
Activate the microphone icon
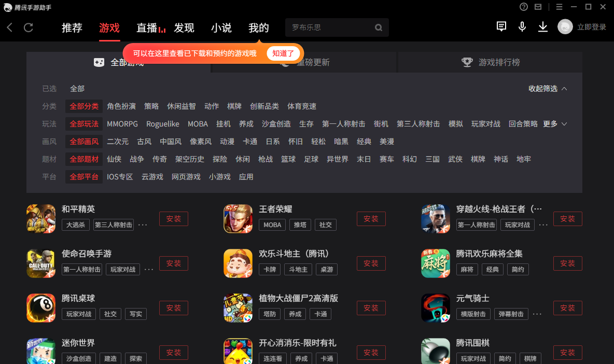[522, 26]
